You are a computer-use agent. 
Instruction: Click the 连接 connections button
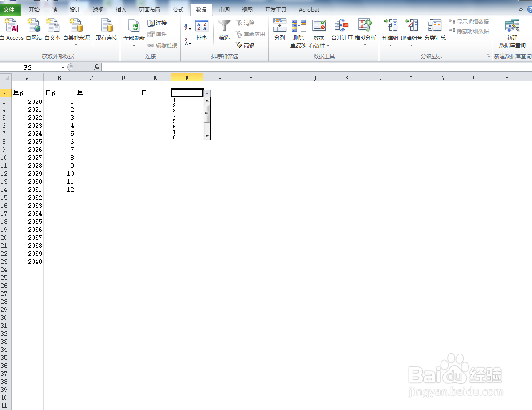tap(157, 23)
